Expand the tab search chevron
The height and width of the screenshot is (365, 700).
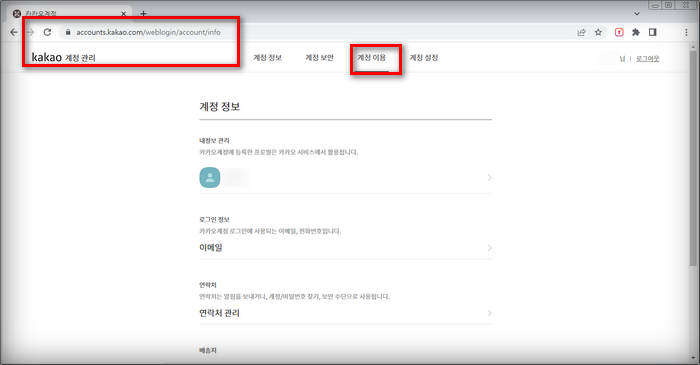pos(637,14)
